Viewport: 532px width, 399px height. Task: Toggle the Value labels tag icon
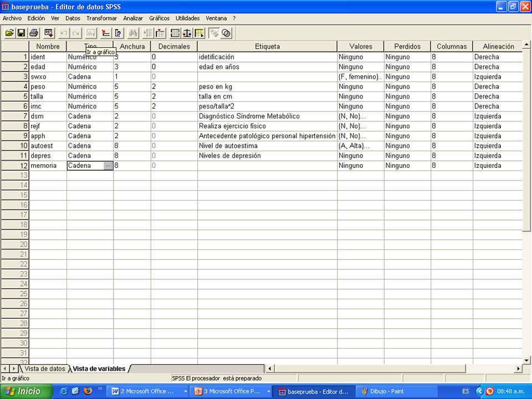point(214,33)
